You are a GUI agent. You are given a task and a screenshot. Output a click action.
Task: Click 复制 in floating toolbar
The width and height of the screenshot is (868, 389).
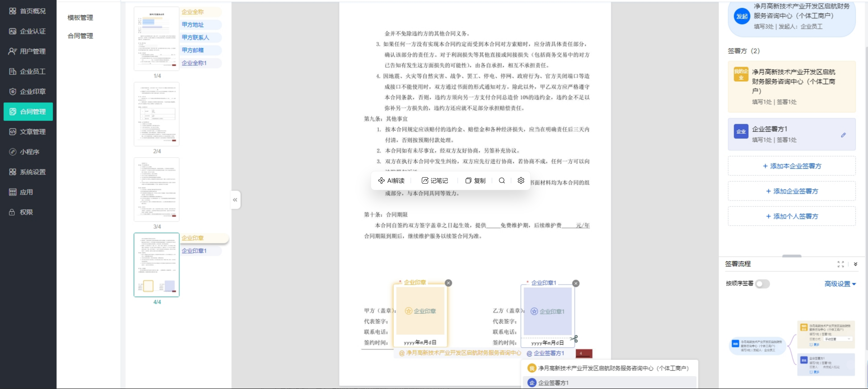[x=476, y=181]
